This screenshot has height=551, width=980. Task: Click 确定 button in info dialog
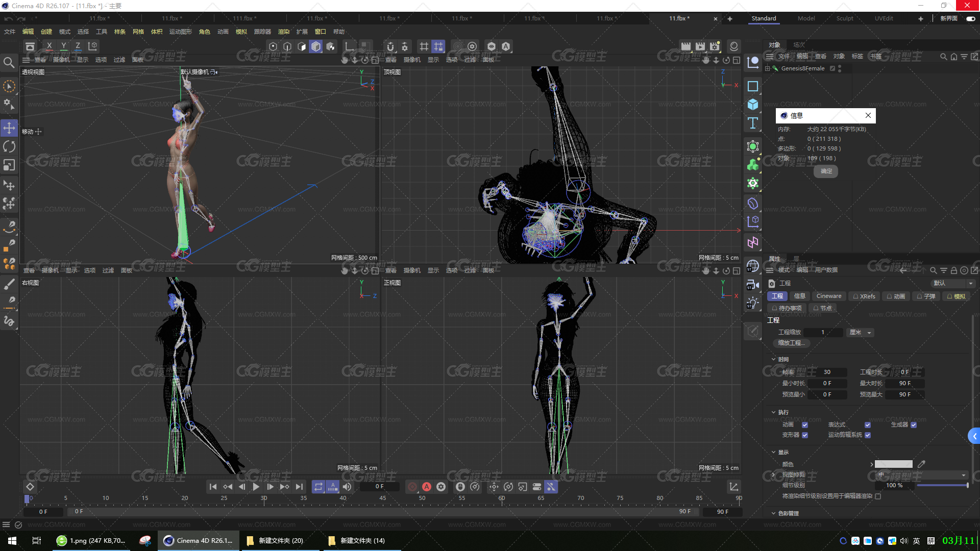[x=826, y=171]
